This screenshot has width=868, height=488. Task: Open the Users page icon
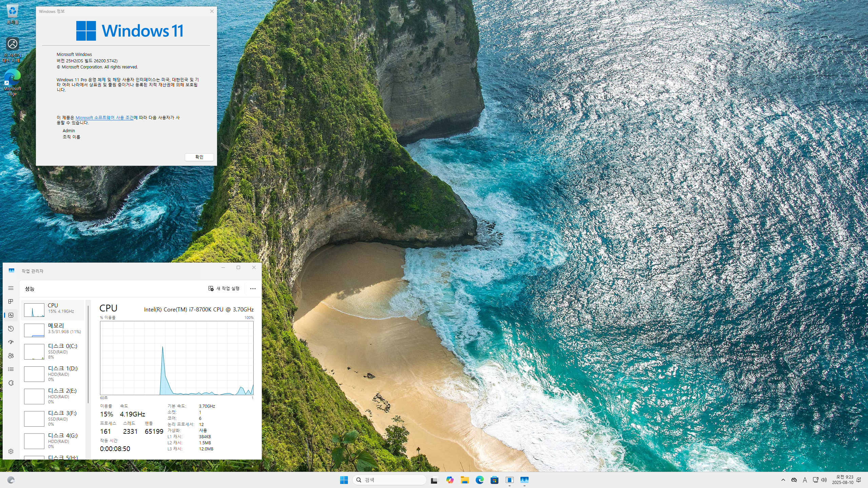[x=11, y=356]
